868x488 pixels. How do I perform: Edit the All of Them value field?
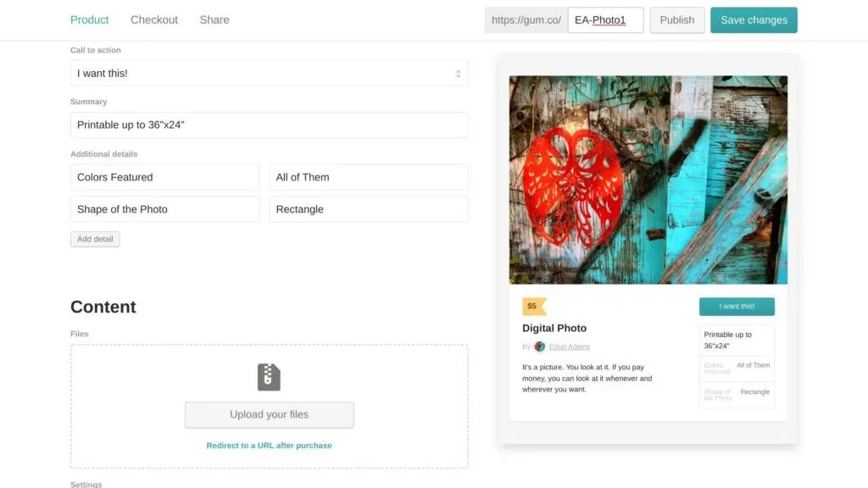tap(368, 177)
